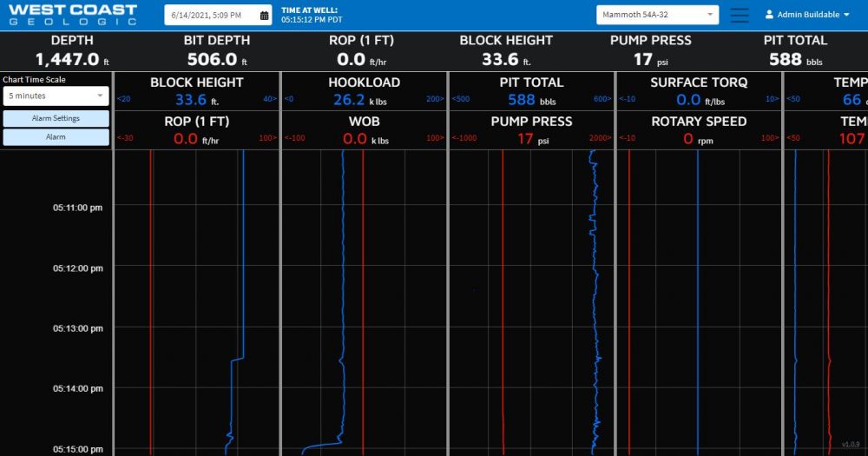Expand the Admin Buildable account menu

tap(807, 15)
